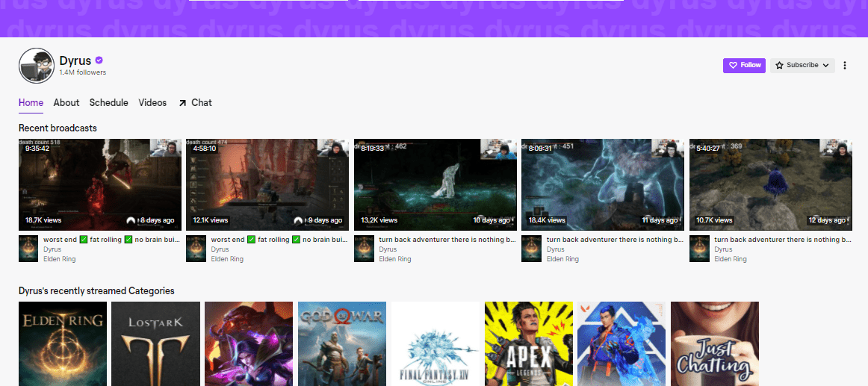Screen dimensions: 868x386
Task: Click Dyrus name under third broadcast
Action: click(388, 249)
